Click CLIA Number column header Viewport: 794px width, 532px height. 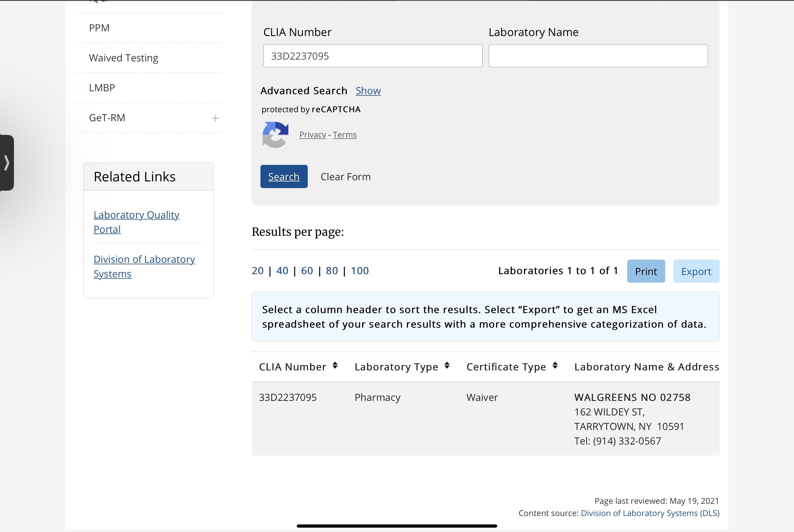coord(292,367)
